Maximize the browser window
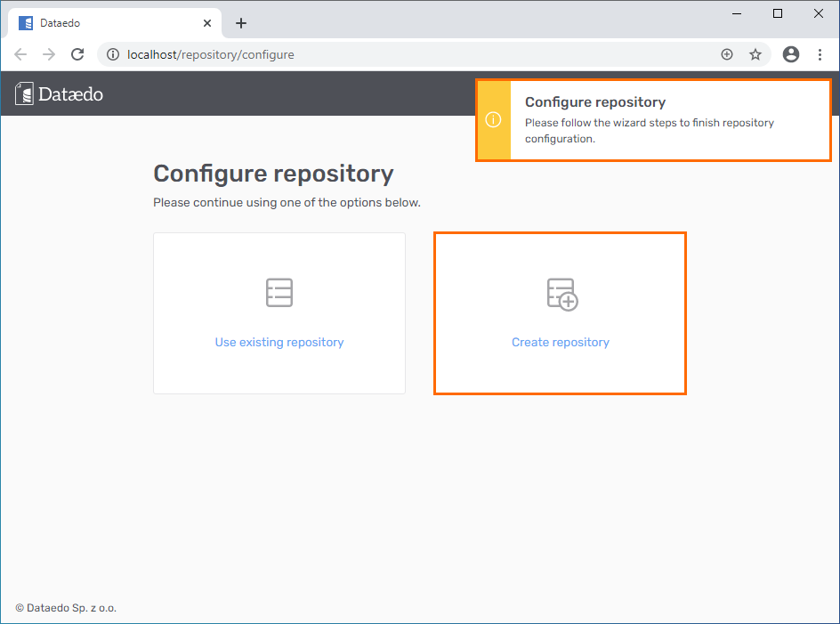This screenshot has width=840, height=624. pyautogui.click(x=778, y=13)
